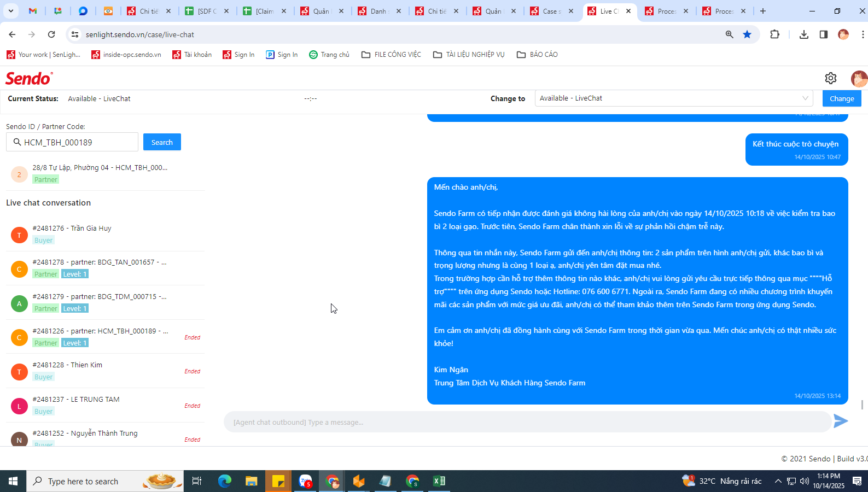This screenshot has width=868, height=492.
Task: Open conversation #2481276 - Trần Gia Huy
Action: tap(105, 235)
